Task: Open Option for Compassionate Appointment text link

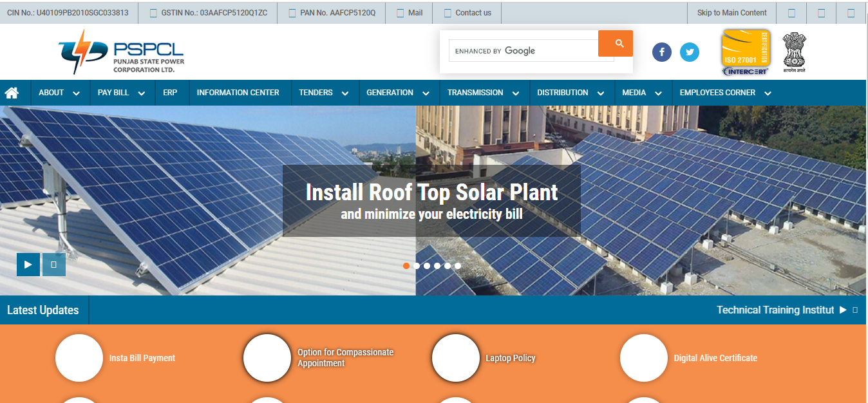Action: tap(345, 358)
